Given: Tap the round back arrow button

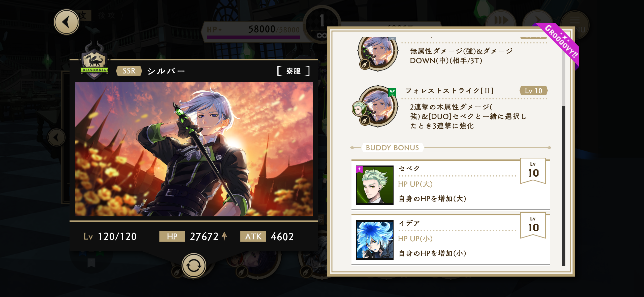Looking at the screenshot, I should (x=67, y=22).
